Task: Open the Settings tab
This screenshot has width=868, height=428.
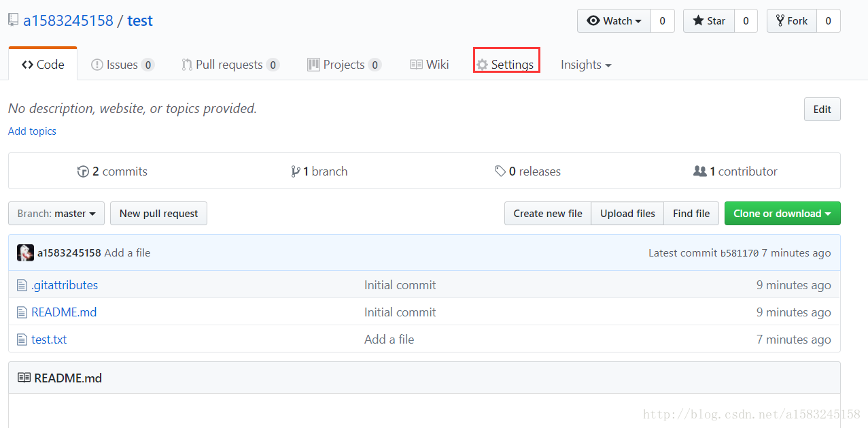Action: coord(506,65)
